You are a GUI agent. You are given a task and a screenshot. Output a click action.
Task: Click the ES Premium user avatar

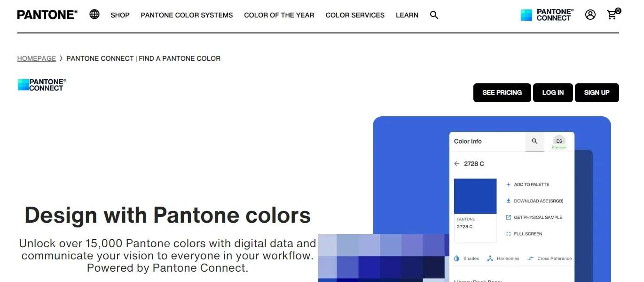point(559,141)
